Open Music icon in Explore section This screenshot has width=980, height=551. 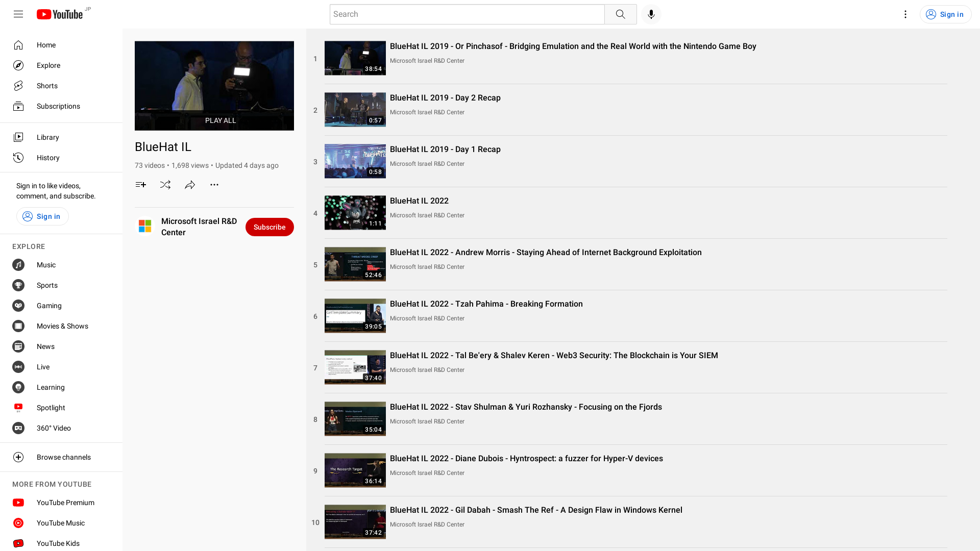[18, 265]
